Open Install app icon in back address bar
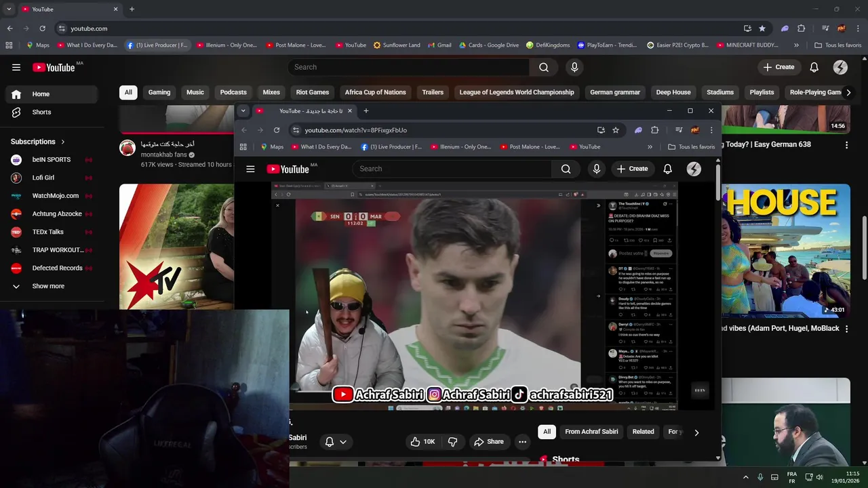Image resolution: width=868 pixels, height=488 pixels. coord(747,28)
